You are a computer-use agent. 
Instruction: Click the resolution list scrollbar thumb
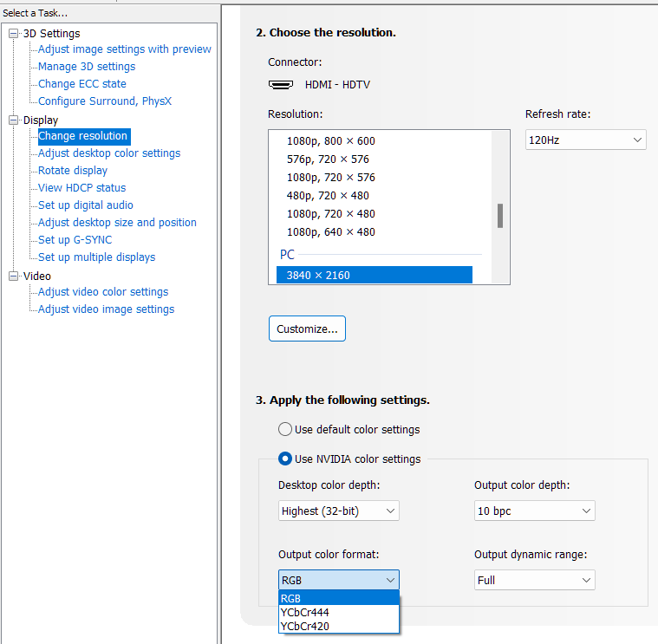[x=500, y=216]
